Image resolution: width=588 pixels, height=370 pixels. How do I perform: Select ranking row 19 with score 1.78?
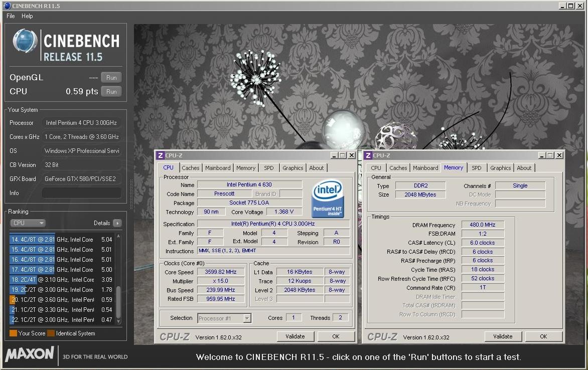[x=62, y=290]
